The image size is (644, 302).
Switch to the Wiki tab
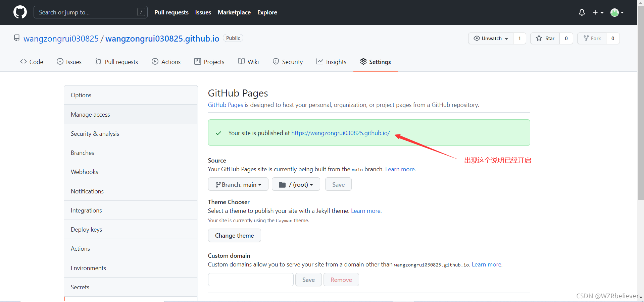click(248, 62)
